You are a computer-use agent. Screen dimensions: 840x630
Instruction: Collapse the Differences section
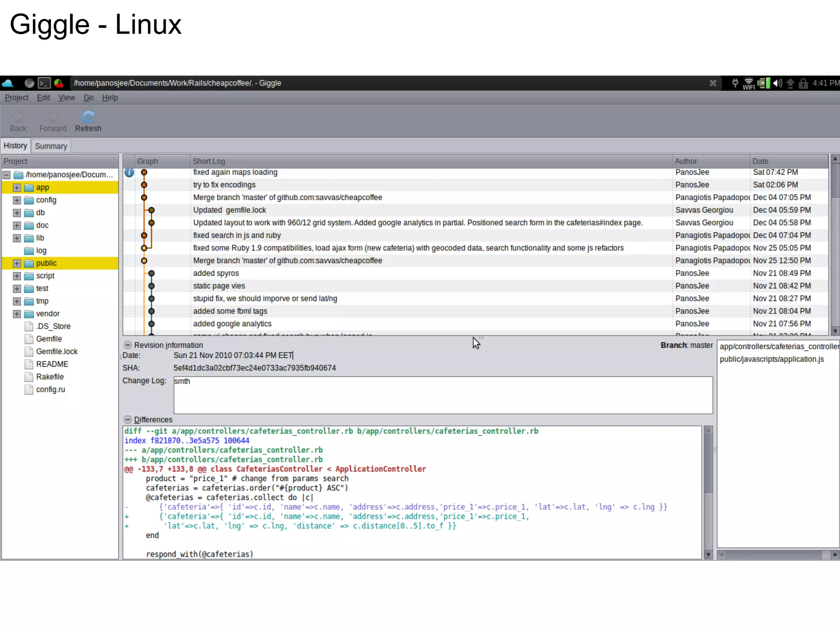pyautogui.click(x=128, y=420)
